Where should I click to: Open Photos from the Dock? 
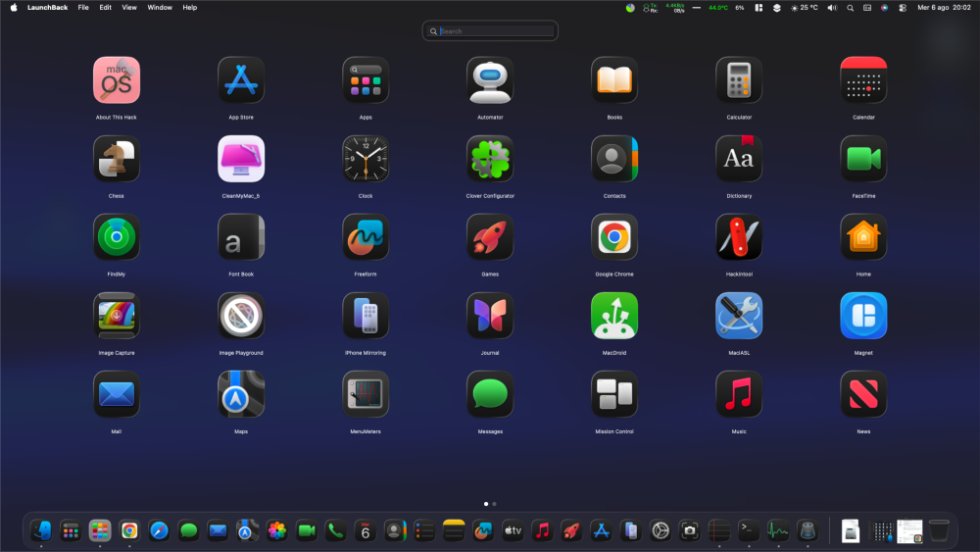(x=277, y=530)
